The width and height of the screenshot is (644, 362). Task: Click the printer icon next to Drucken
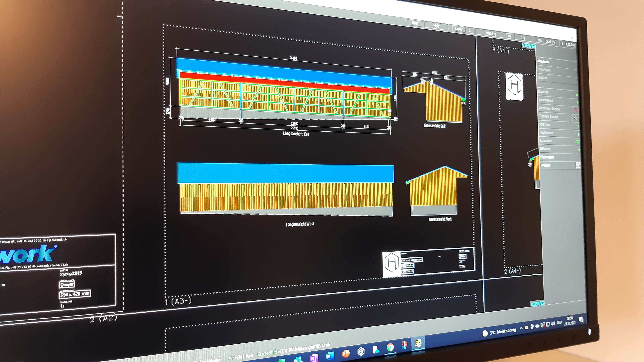point(578,165)
